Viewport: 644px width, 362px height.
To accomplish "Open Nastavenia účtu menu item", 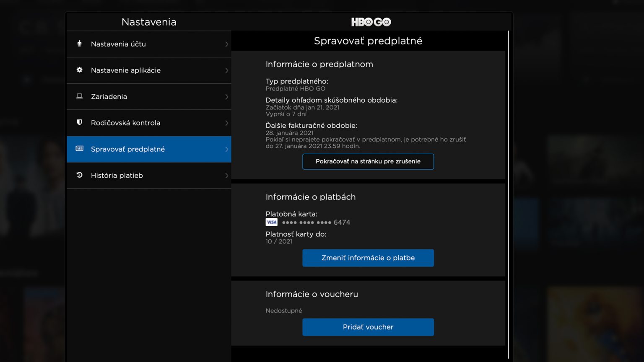I will (x=149, y=44).
